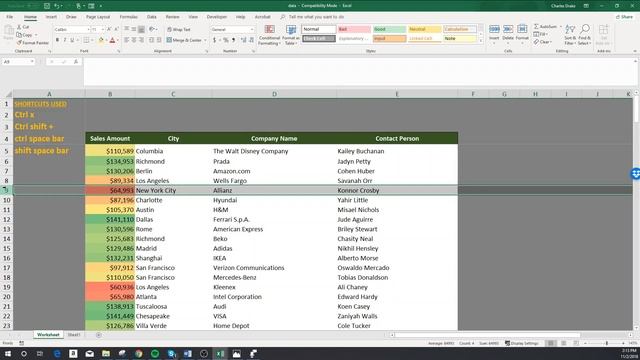Viewport: 640px width, 360px height.
Task: Apply Accounting dollar number format
Action: (x=214, y=40)
